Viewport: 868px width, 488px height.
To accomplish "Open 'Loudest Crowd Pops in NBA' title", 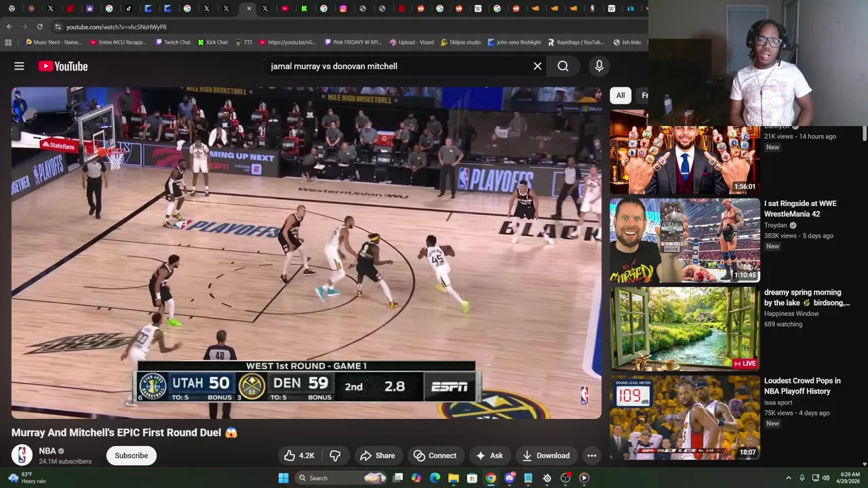I will (x=802, y=386).
